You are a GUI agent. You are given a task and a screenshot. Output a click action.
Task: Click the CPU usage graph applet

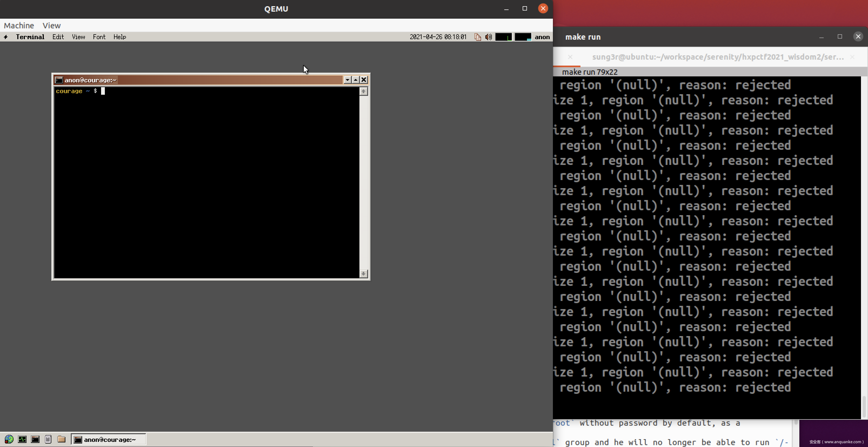point(503,37)
